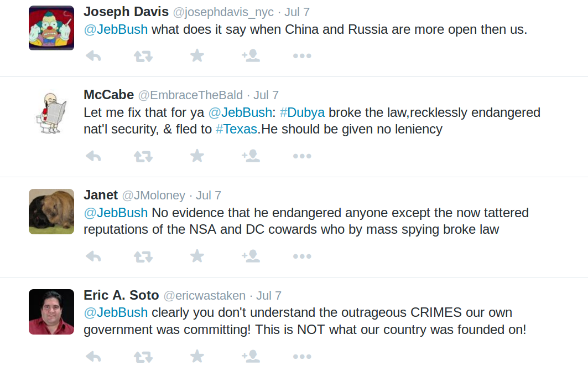The width and height of the screenshot is (588, 370).
Task: Expand more options on Joseph Davis's tweet
Action: pos(302,56)
